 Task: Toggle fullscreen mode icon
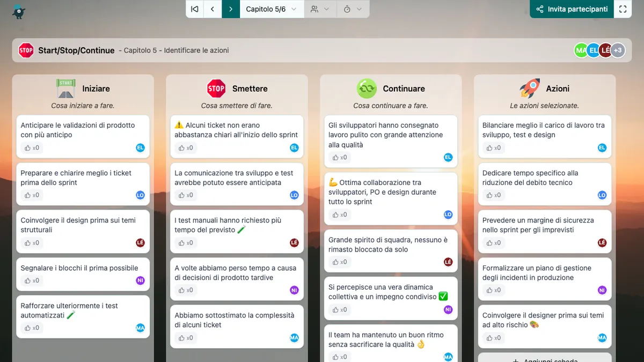click(x=623, y=9)
